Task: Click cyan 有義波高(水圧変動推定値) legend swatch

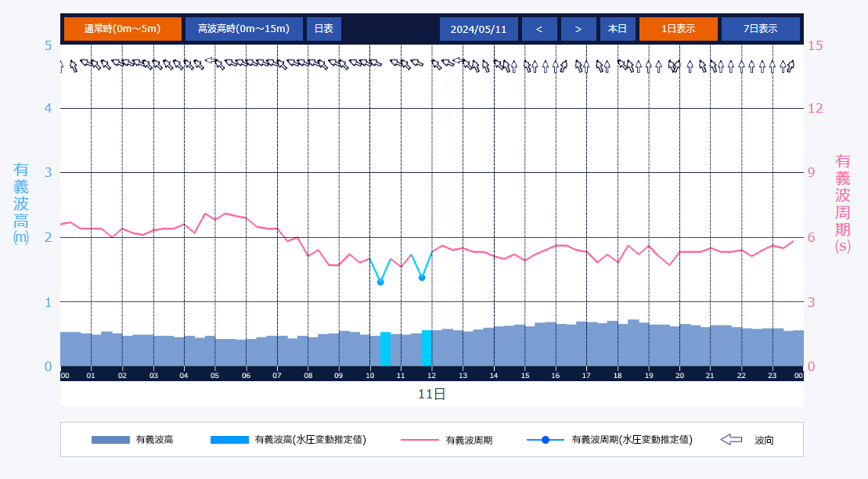Action: 229,440
